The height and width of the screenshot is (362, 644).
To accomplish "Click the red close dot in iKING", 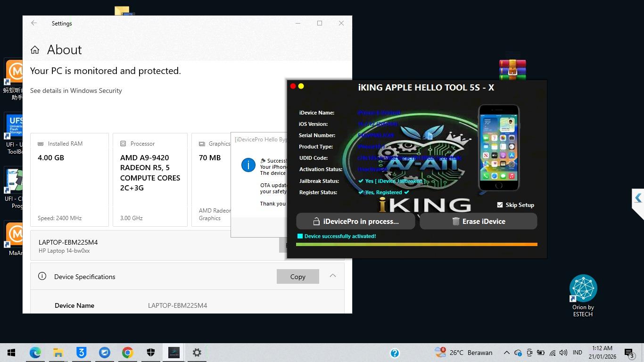I will click(293, 86).
